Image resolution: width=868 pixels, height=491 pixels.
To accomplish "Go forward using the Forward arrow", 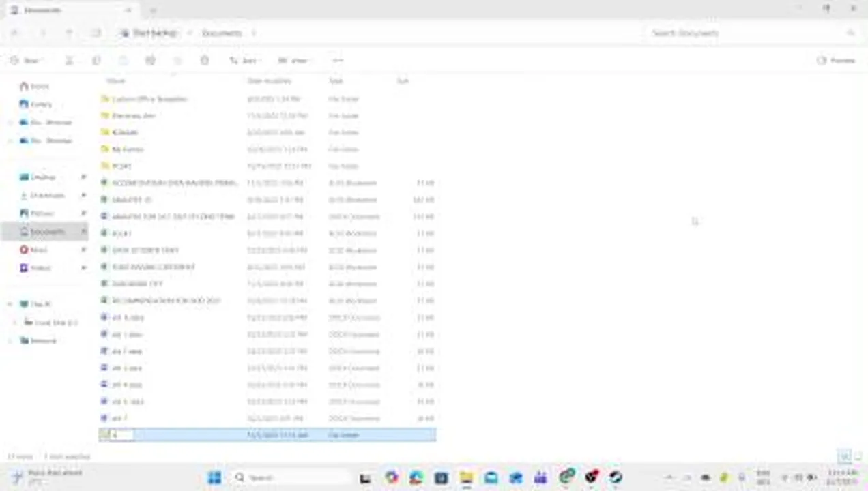I will pyautogui.click(x=42, y=33).
